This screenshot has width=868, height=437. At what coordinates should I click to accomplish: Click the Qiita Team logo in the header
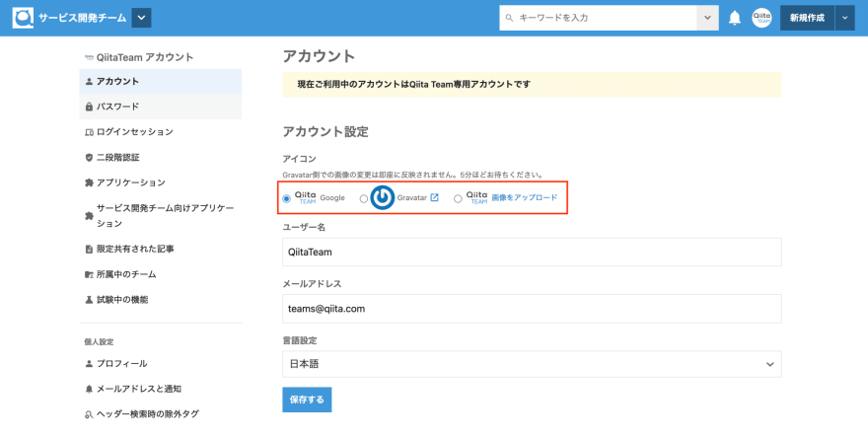pyautogui.click(x=23, y=18)
